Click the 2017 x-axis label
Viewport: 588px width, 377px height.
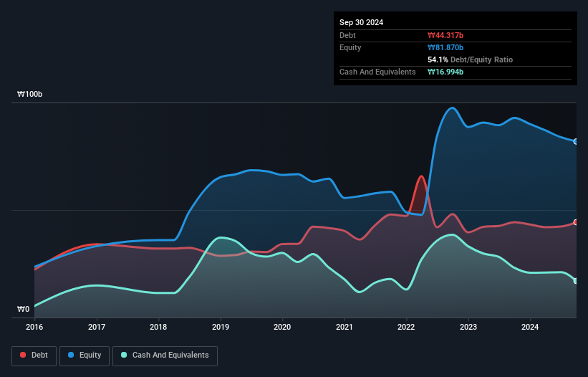[x=97, y=327]
